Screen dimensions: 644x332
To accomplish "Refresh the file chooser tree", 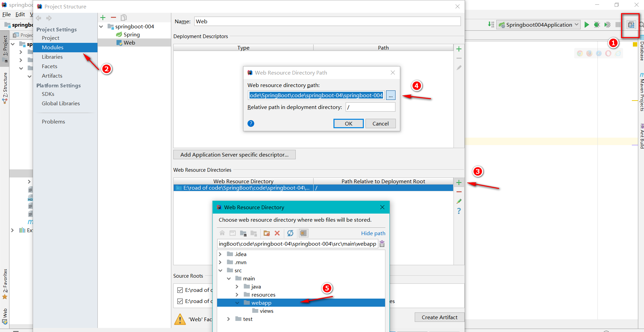I will pyautogui.click(x=290, y=233).
